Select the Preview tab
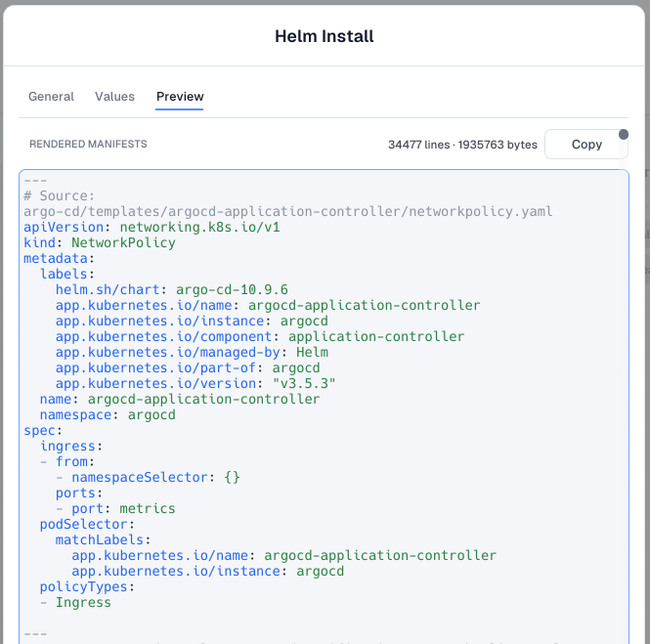This screenshot has width=650, height=644. (180, 97)
